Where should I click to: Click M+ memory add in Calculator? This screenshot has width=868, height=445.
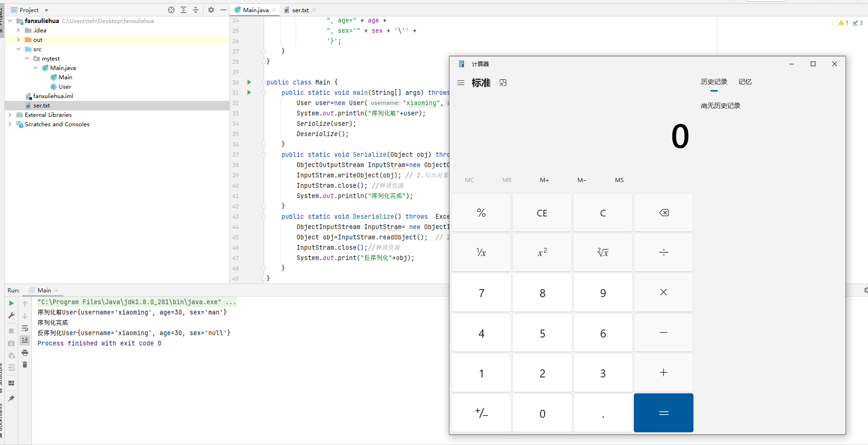(x=544, y=180)
